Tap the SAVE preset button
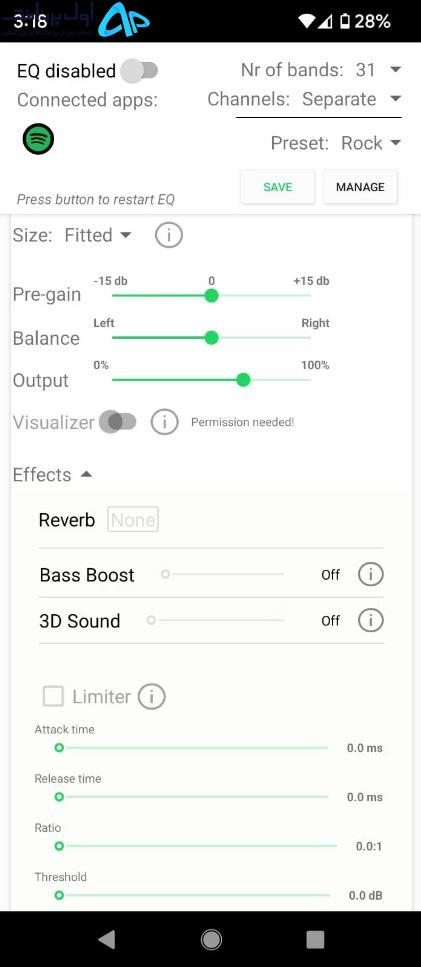 [x=277, y=187]
